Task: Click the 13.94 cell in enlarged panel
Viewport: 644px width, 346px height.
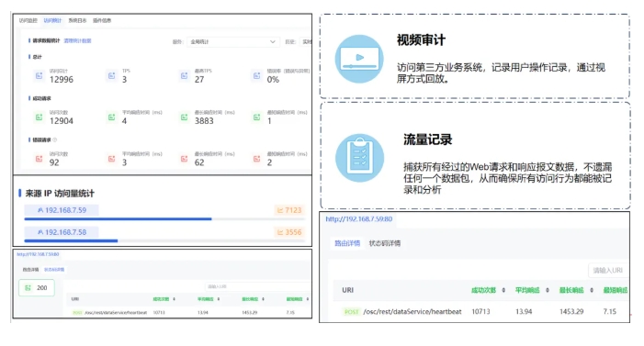Action: [x=524, y=312]
